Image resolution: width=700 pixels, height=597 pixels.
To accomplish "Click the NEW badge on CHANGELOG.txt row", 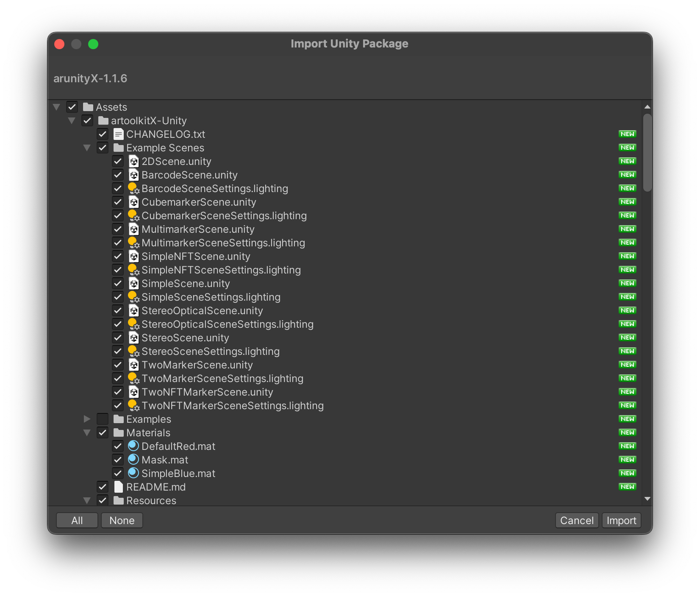I will click(x=627, y=134).
